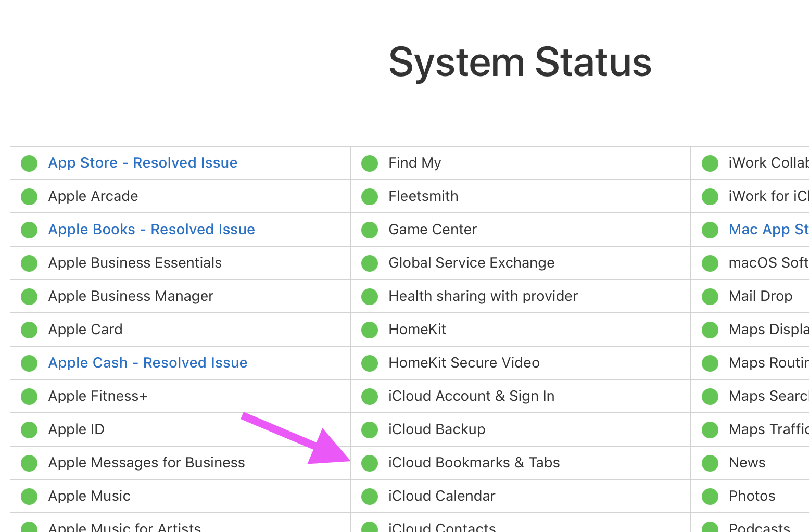Click status dot beside Mac App Store link

tap(710, 230)
